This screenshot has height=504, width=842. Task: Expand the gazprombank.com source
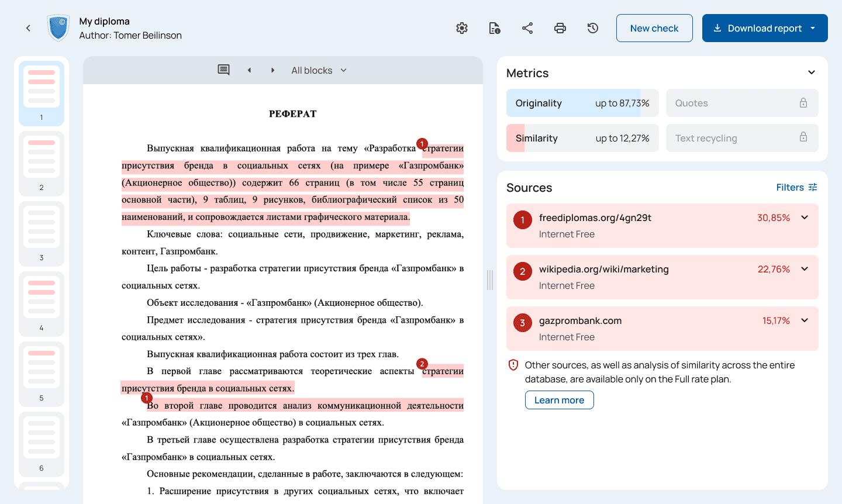pos(805,320)
